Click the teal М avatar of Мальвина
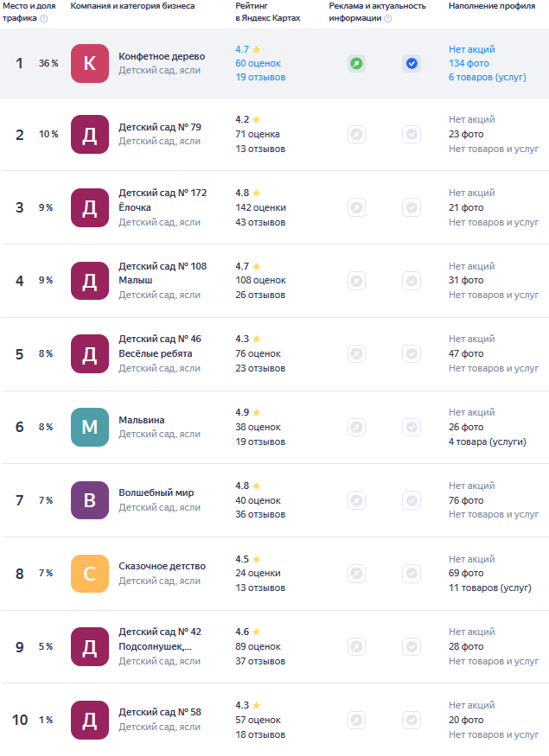Image resolution: width=549 pixels, height=756 pixels. coord(90,427)
